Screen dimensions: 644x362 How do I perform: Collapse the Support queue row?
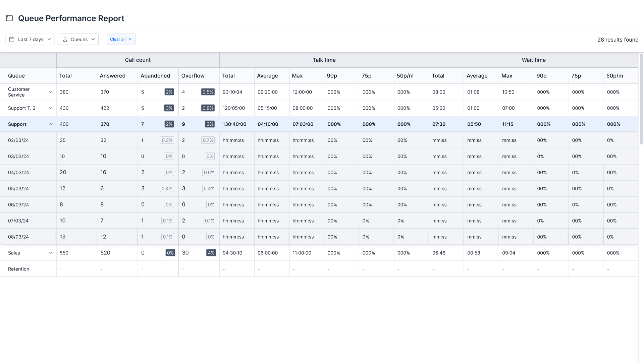(x=50, y=124)
